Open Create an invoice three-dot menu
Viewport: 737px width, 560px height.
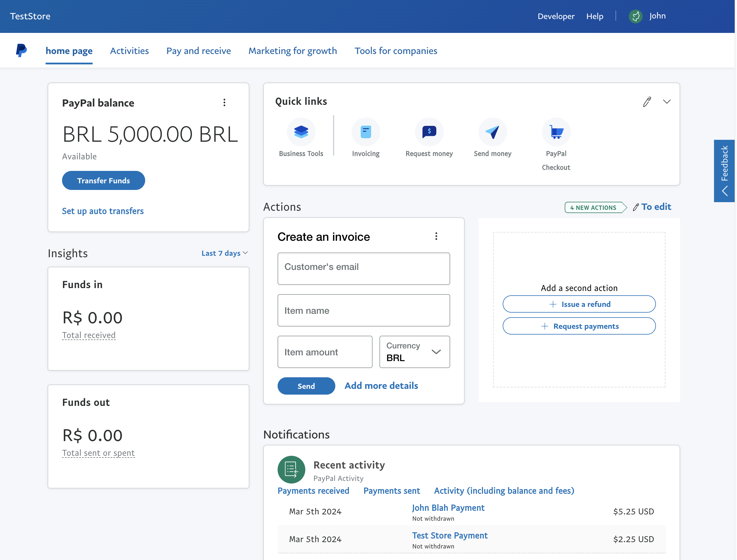point(436,236)
